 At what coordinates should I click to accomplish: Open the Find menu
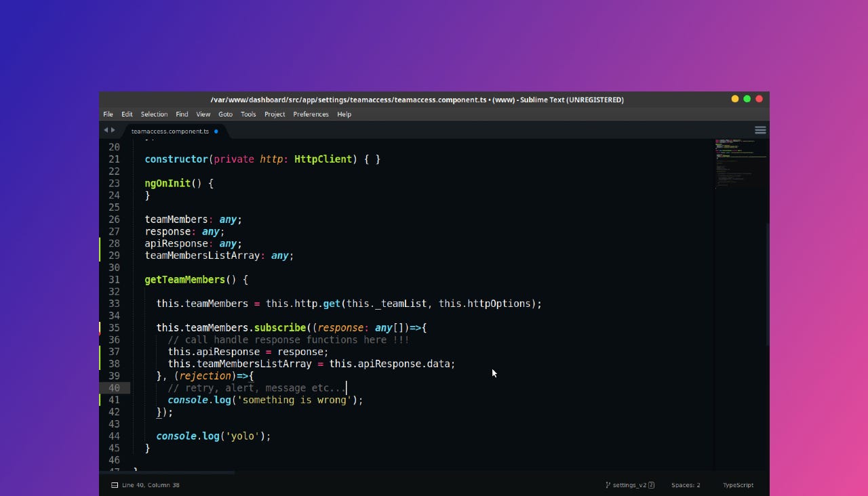tap(182, 114)
